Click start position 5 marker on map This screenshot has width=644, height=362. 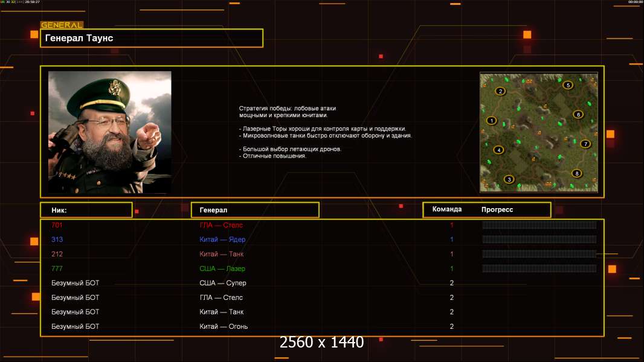coord(567,85)
